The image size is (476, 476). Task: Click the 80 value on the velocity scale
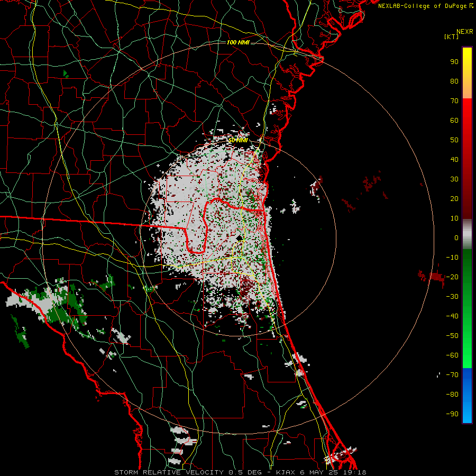(454, 81)
